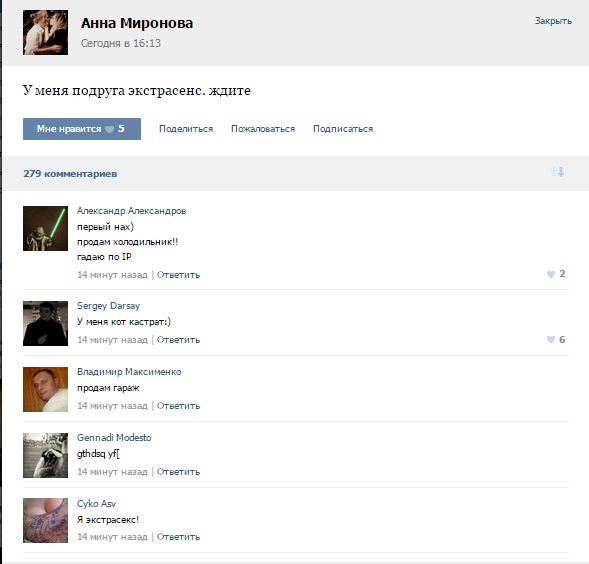Open Владимир Максименко's avatar picture
This screenshot has width=589, height=564.
click(45, 389)
